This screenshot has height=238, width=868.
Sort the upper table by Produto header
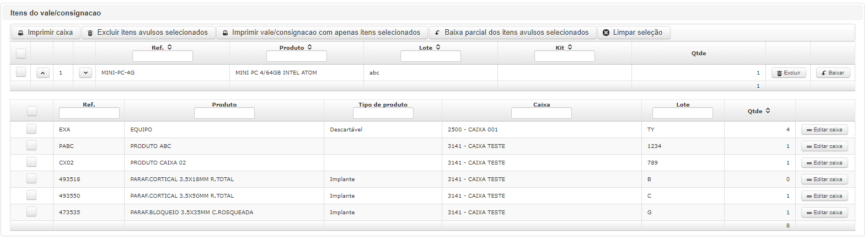[296, 47]
